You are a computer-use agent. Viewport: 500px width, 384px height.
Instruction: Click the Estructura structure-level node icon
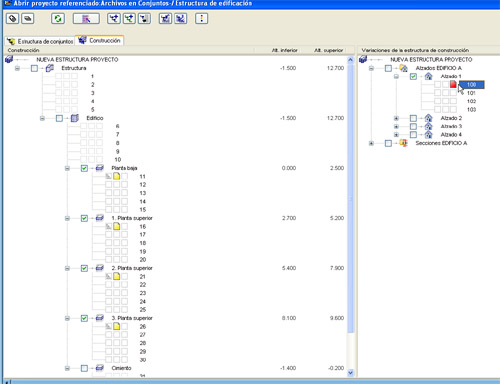click(50, 68)
